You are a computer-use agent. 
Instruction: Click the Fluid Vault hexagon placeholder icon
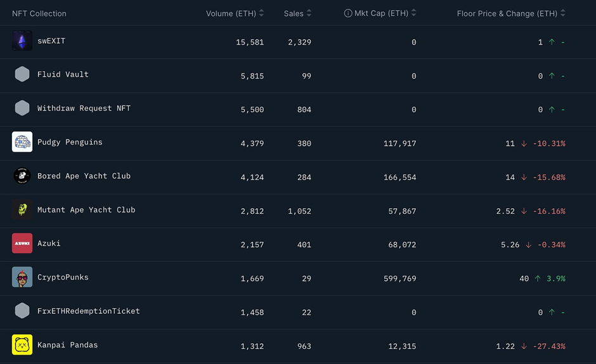22,74
